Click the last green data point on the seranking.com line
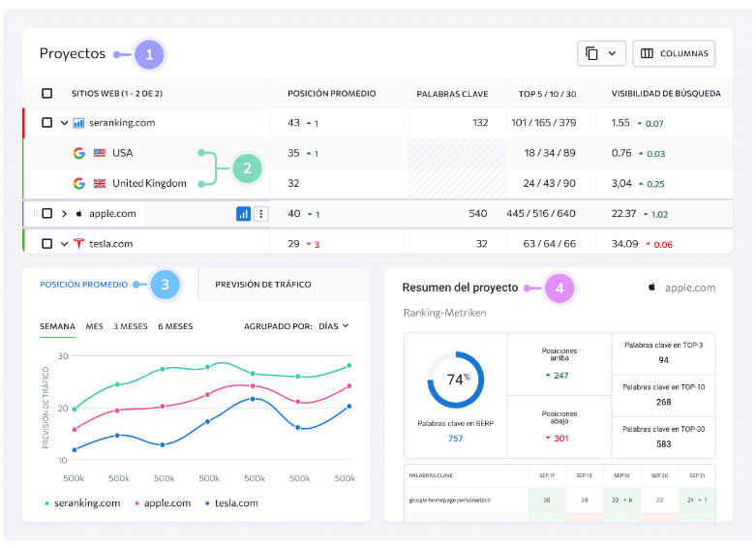756x548 pixels. point(349,366)
